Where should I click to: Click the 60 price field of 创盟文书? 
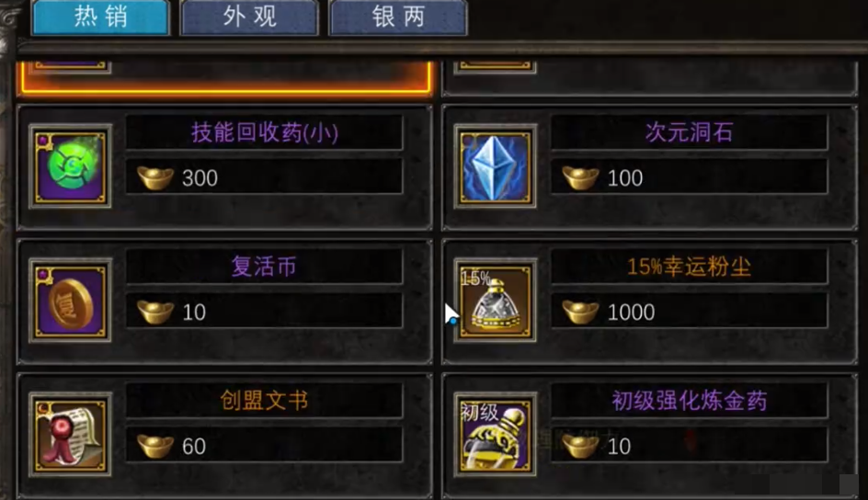(264, 444)
